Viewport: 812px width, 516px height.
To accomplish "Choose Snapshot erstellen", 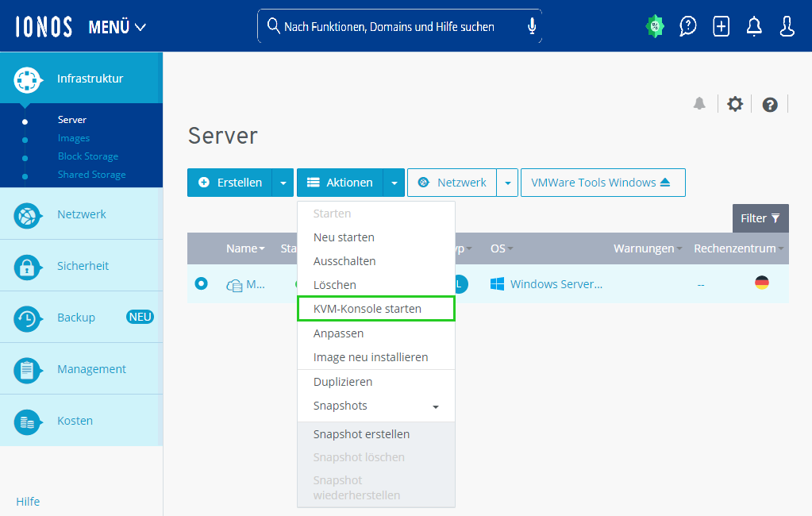I will (x=376, y=434).
